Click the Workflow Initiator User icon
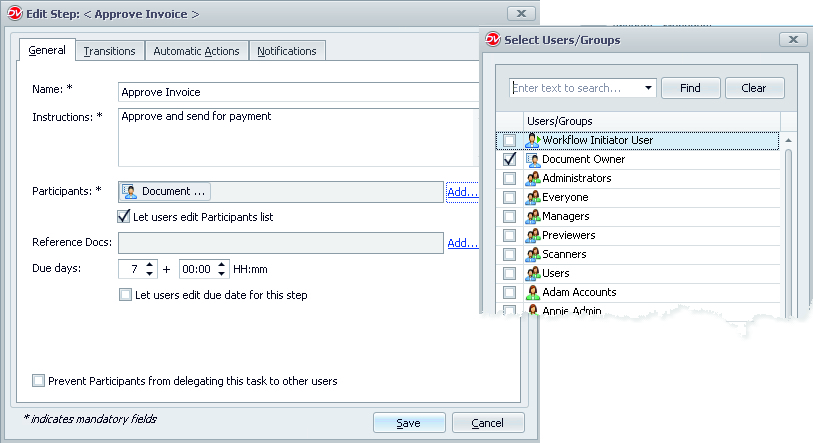The height and width of the screenshot is (443, 813). coord(532,140)
